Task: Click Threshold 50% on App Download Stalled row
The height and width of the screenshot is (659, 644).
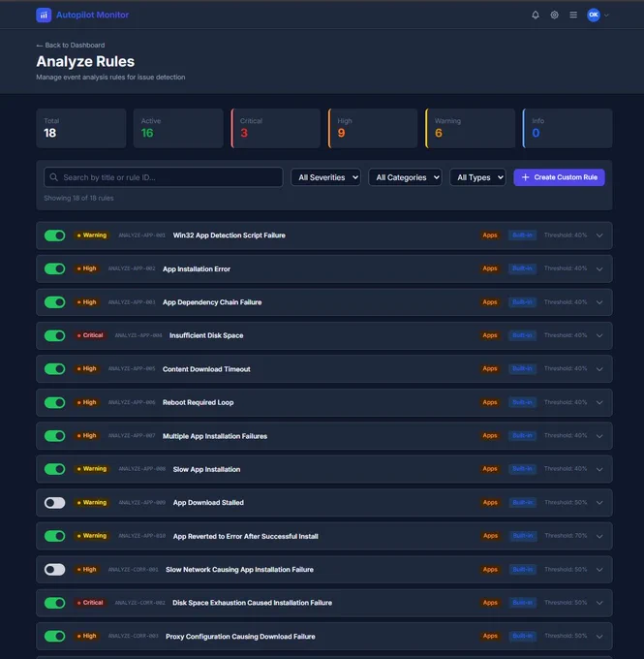Action: pyautogui.click(x=566, y=502)
